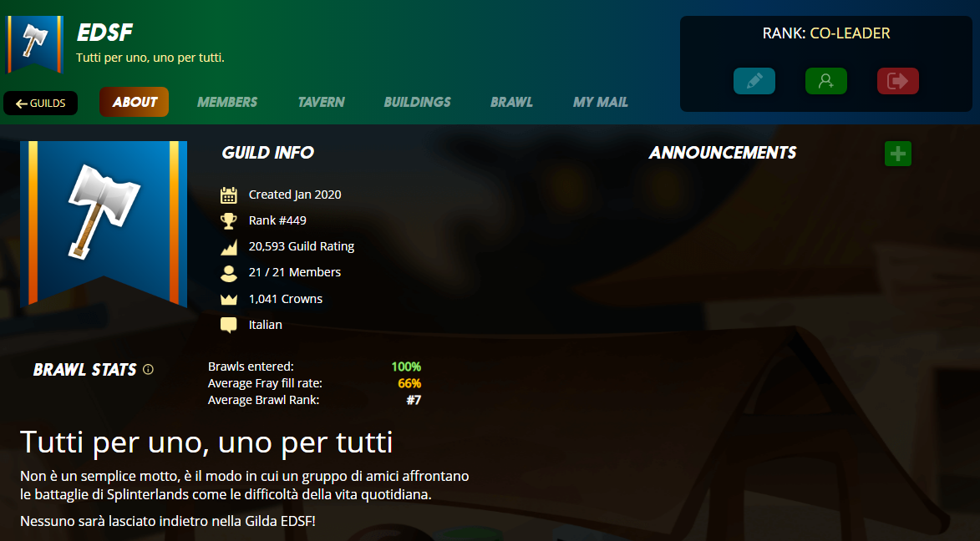Click the paragraph starting Non è un semplice motto
The image size is (980, 541).
245,485
